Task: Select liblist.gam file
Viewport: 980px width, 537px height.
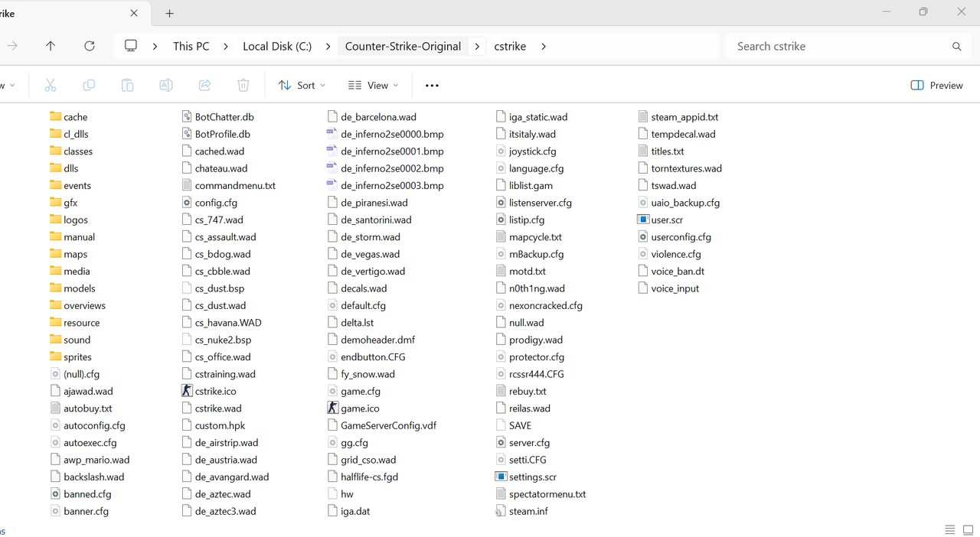Action: click(524, 185)
